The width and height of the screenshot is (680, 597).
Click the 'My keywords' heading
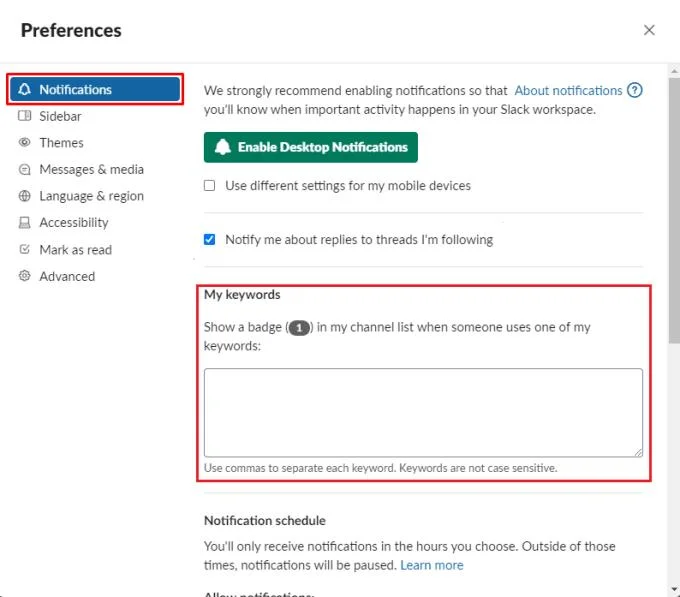pos(242,295)
